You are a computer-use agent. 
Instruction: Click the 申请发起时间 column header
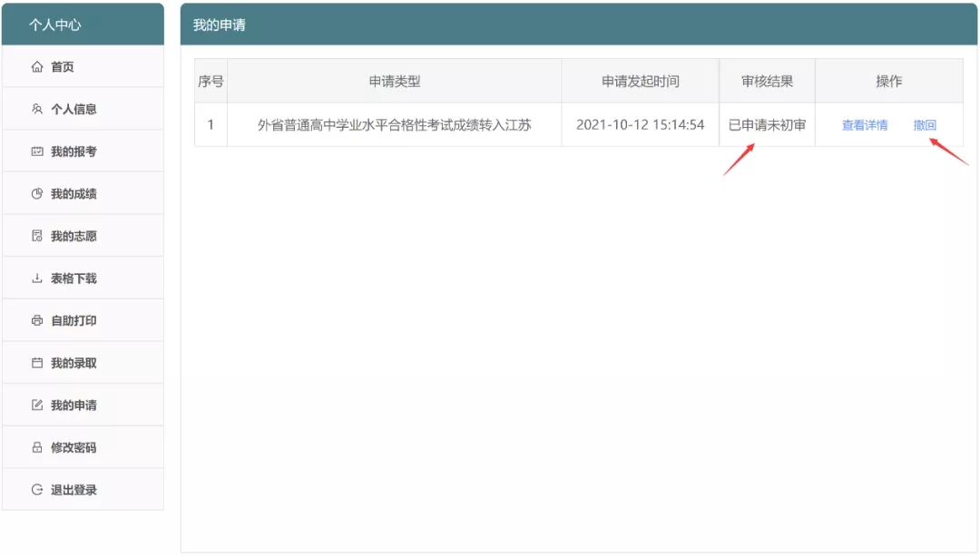point(640,82)
